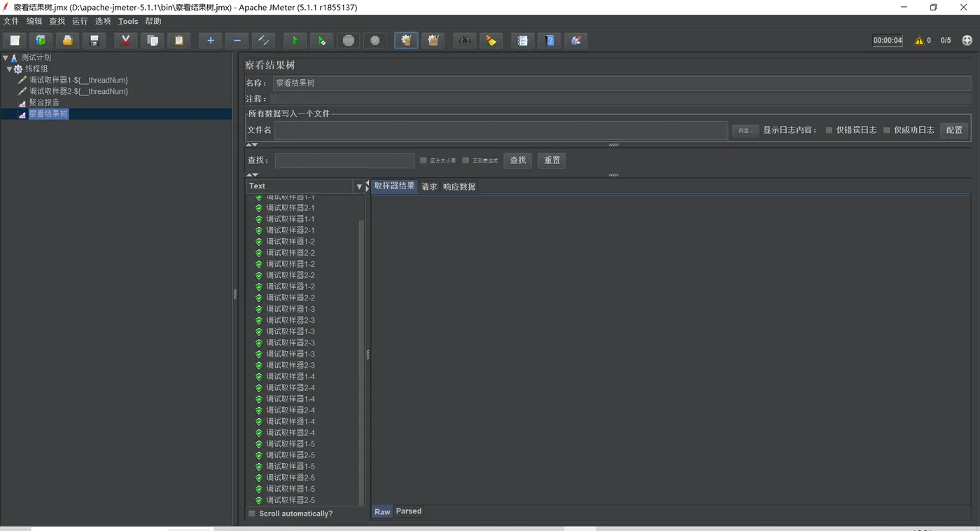Open the Function Helper list icon
Viewport: 980px width, 531px height.
click(523, 41)
